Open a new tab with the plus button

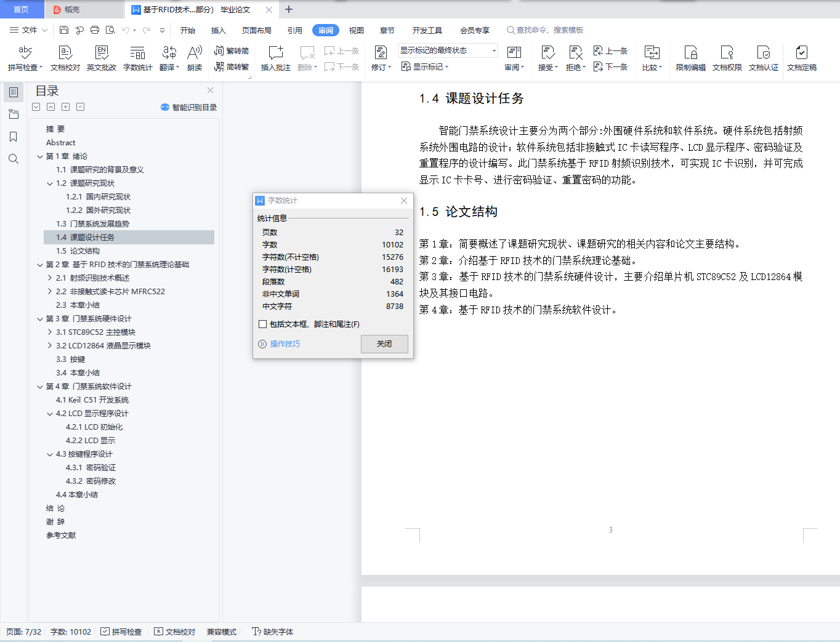289,9
